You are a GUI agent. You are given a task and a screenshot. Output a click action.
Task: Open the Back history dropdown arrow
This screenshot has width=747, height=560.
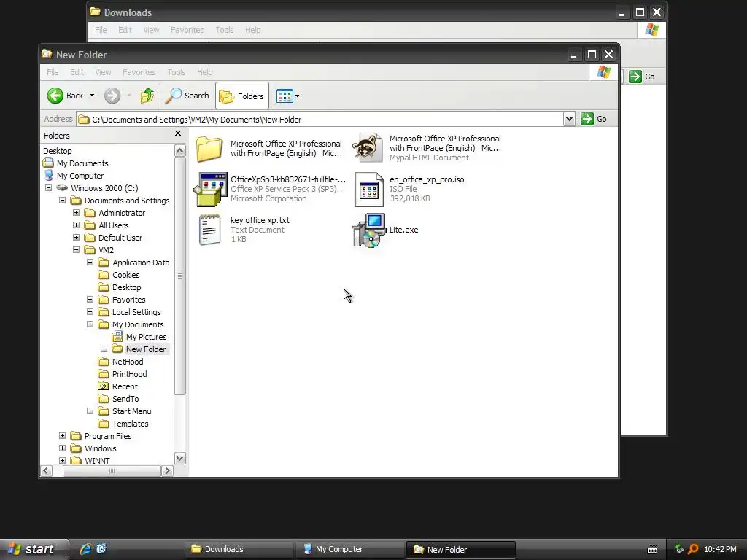(92, 96)
